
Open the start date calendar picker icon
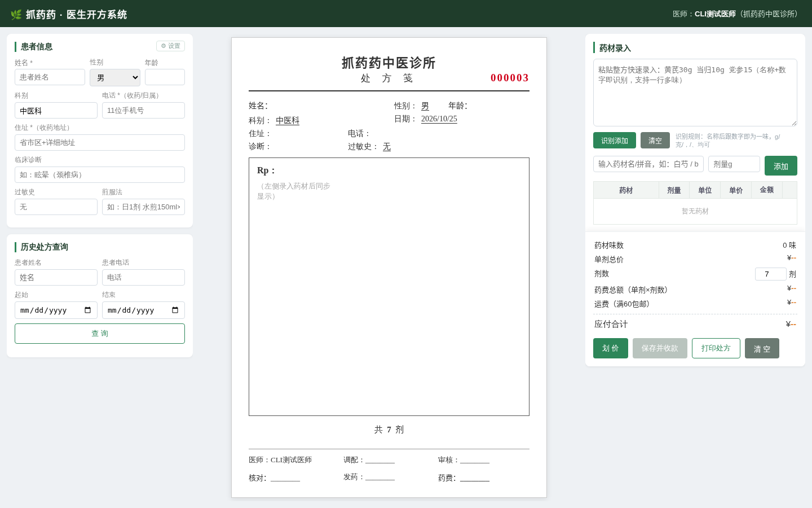pos(87,310)
